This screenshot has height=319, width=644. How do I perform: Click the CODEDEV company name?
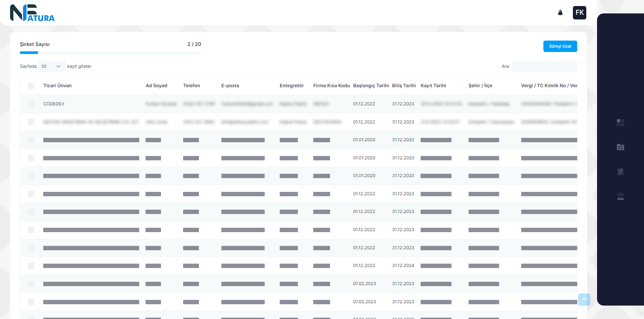(x=54, y=104)
